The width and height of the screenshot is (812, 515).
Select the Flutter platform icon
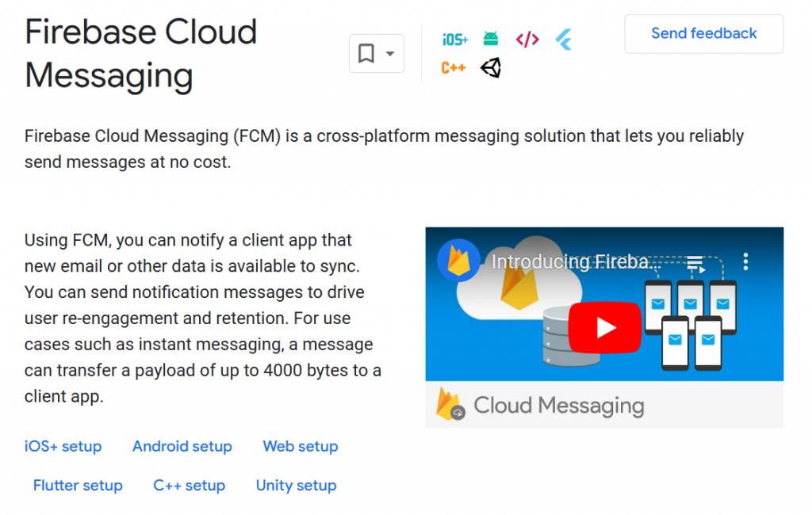(x=562, y=38)
